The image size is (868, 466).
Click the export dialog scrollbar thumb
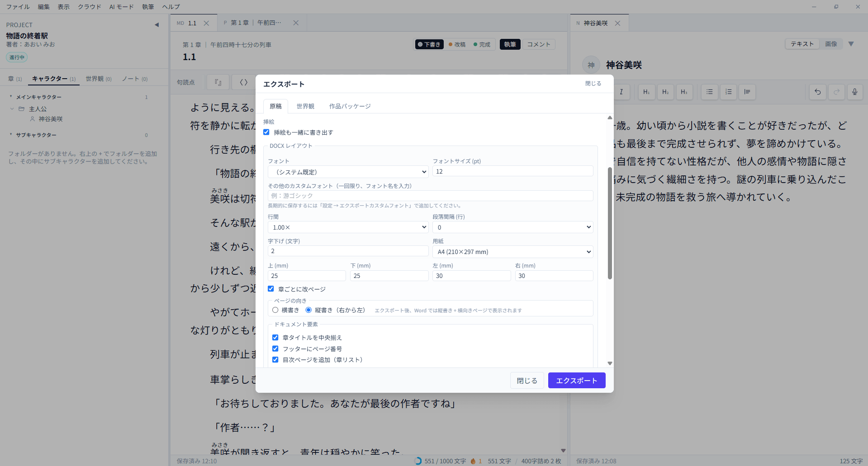610,223
